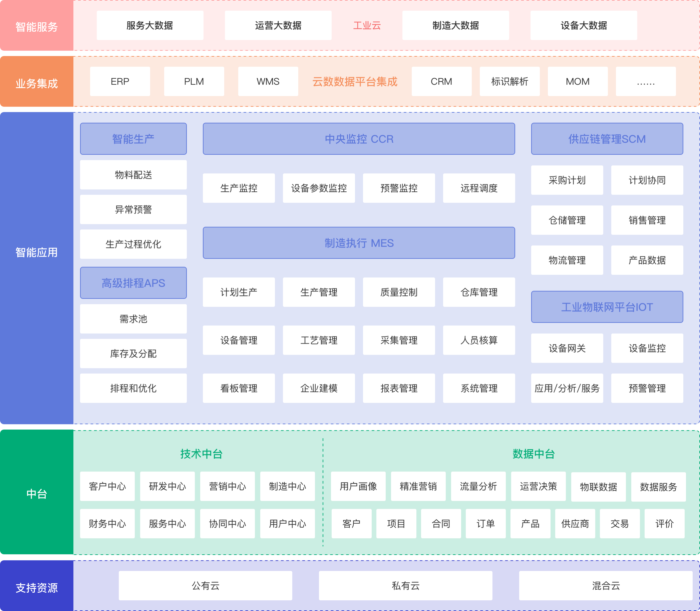Select the 质量控制 box
The image size is (700, 611).
click(399, 292)
